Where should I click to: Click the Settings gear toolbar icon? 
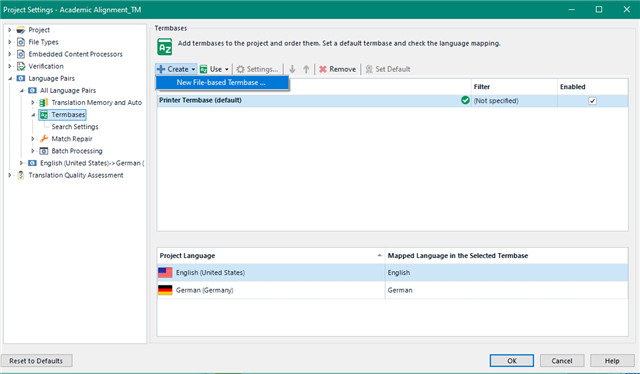pos(241,69)
